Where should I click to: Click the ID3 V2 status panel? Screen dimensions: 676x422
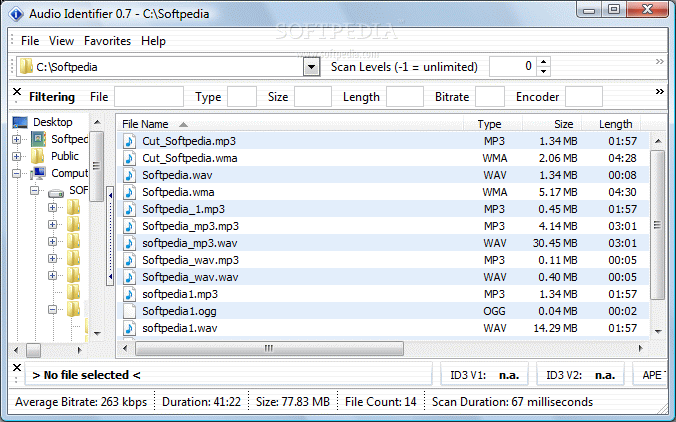point(581,375)
